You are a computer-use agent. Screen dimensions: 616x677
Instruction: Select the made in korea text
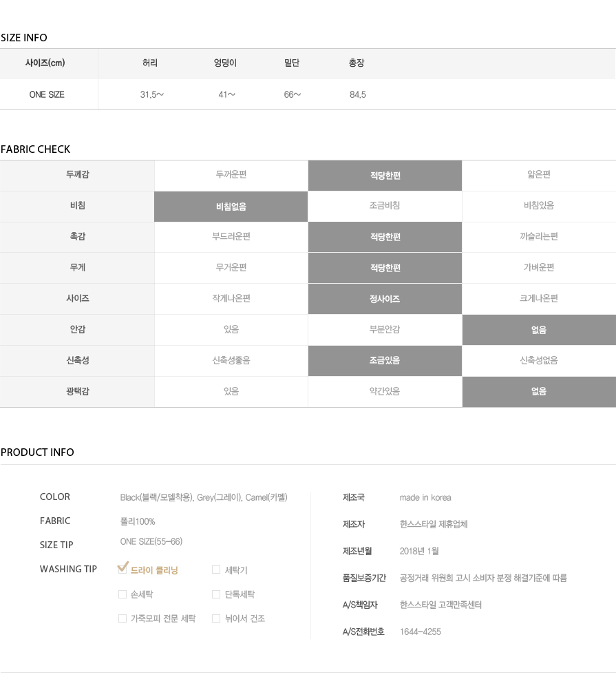[x=425, y=498]
